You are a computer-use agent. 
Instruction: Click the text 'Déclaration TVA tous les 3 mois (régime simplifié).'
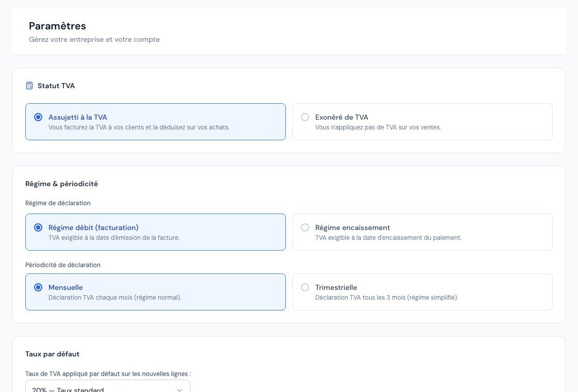pos(387,298)
